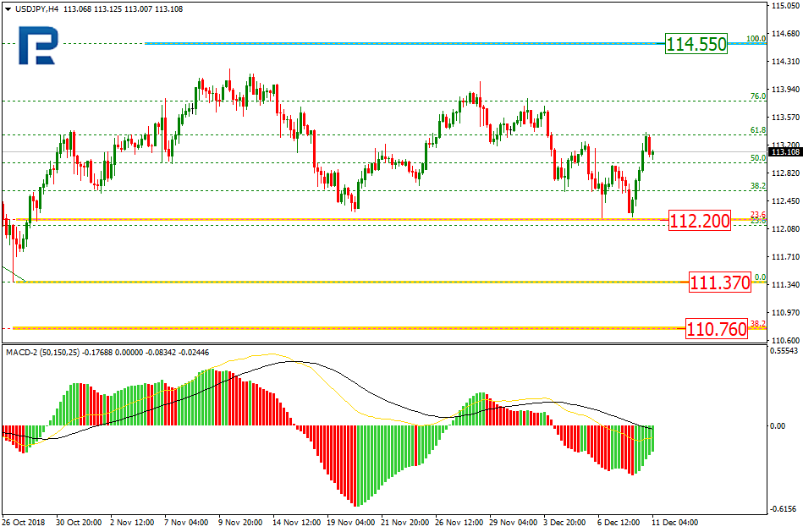Screen dimensions: 803x532
Task: Click the 11 Dec 04:00 time label
Action: pyautogui.click(x=674, y=523)
